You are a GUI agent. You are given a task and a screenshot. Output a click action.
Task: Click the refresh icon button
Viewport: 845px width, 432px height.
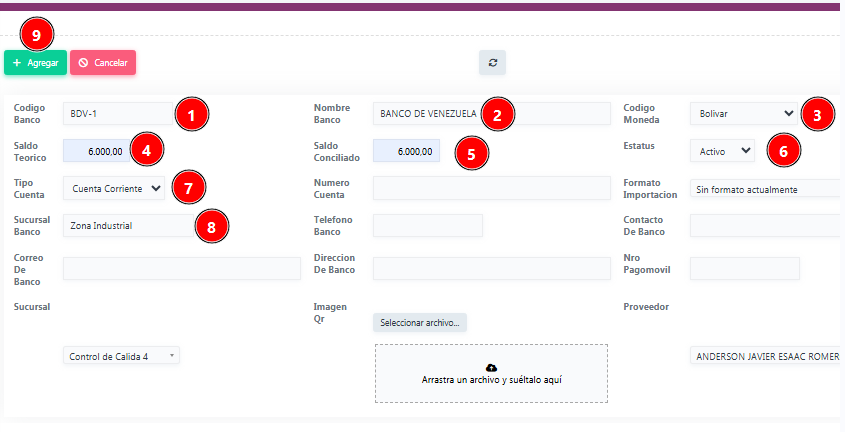492,62
